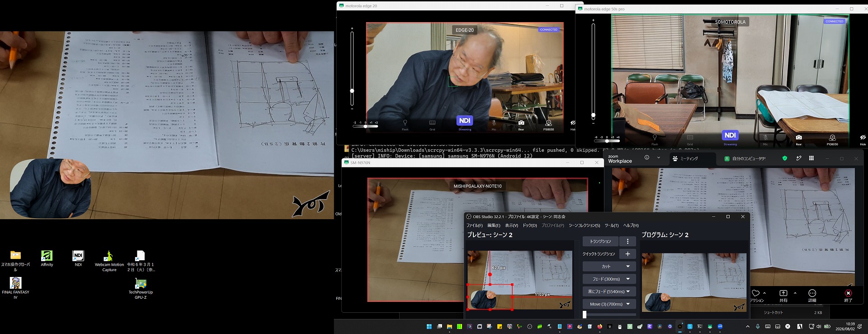Open OBS 表示(V) menu

point(511,225)
